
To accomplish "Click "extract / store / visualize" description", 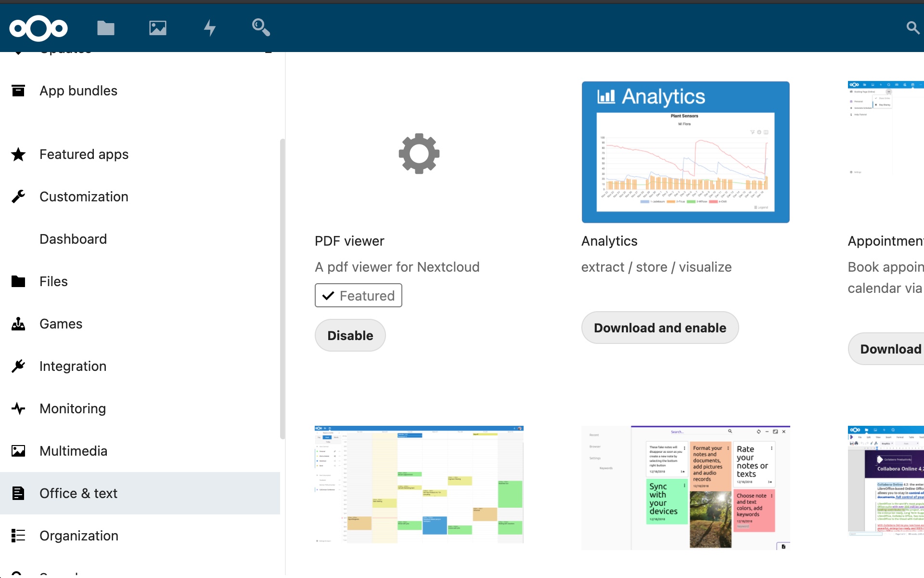I will point(656,267).
